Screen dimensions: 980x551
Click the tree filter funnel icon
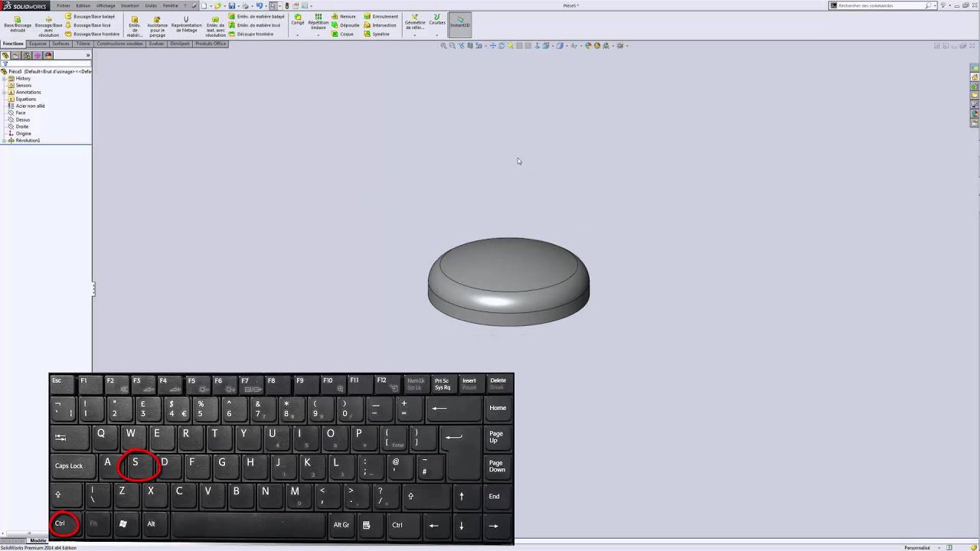(x=5, y=64)
